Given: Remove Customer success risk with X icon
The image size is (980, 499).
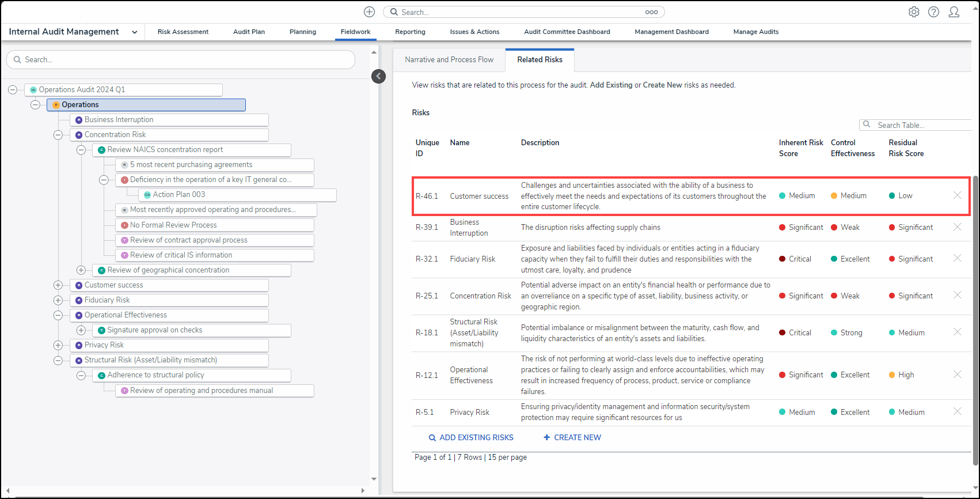Looking at the screenshot, I should [957, 195].
